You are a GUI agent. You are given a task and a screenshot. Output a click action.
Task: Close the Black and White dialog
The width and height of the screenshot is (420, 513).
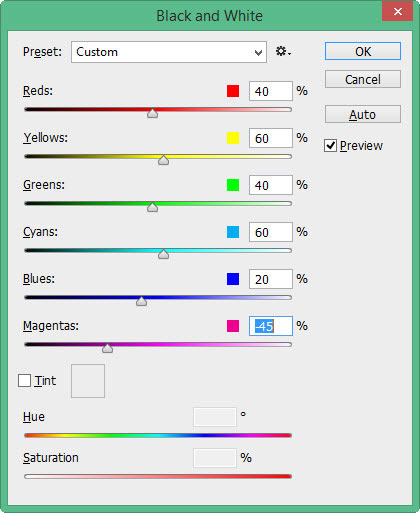397,11
